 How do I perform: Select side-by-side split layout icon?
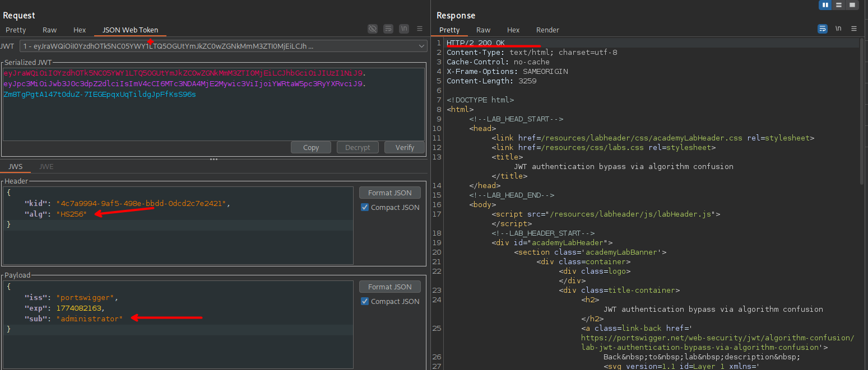click(x=825, y=5)
